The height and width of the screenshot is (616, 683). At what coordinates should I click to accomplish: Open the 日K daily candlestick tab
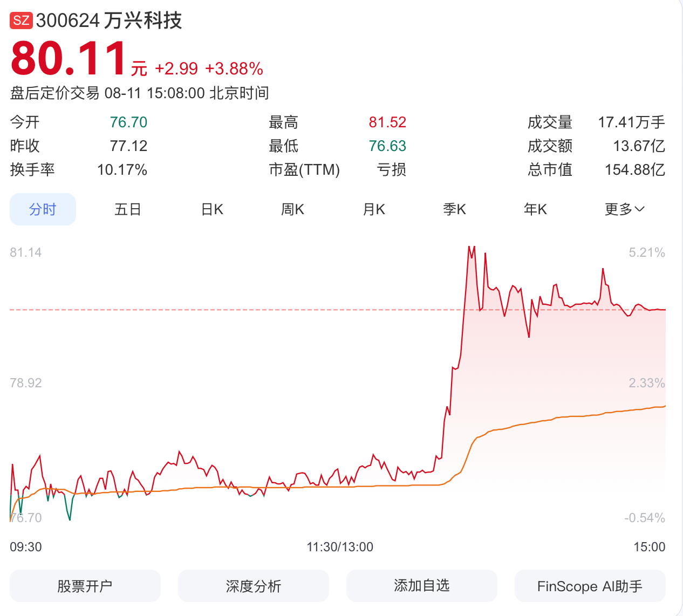pos(212,209)
